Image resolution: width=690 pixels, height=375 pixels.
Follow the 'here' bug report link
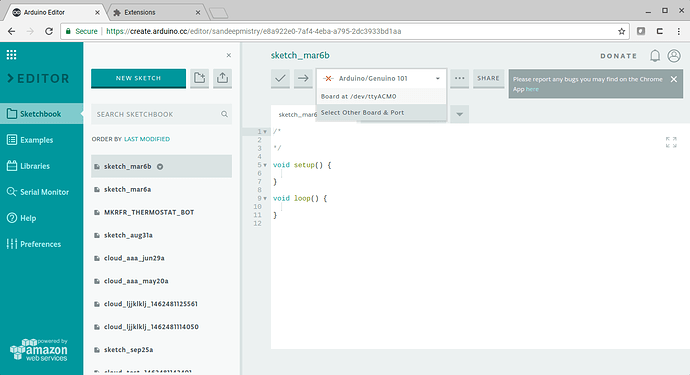[532, 89]
